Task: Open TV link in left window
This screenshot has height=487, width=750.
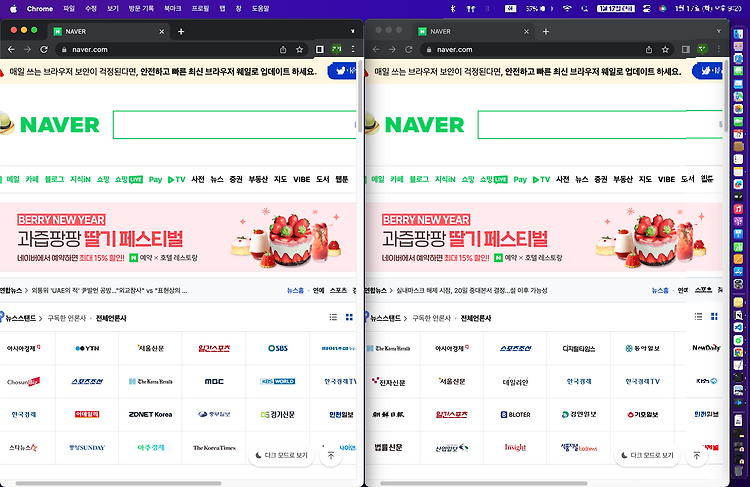Action: [176, 179]
